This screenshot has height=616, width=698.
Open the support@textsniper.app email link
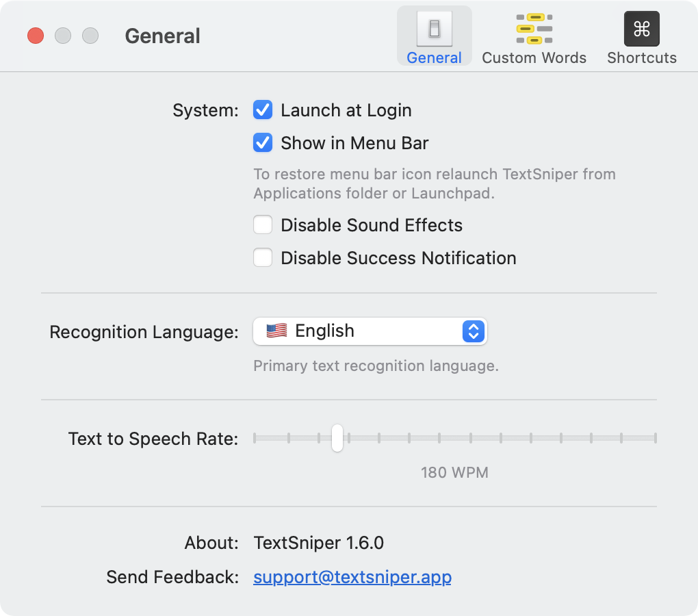point(352,577)
